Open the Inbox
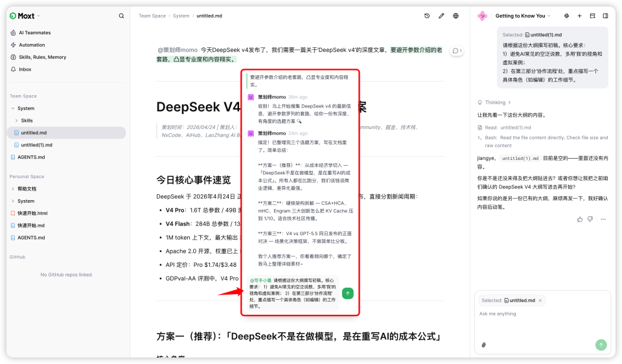Viewport: 622px width, 364px height. tap(25, 69)
